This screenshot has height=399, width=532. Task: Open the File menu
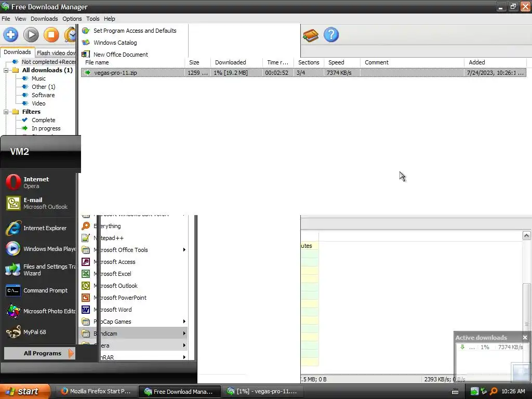coord(6,19)
